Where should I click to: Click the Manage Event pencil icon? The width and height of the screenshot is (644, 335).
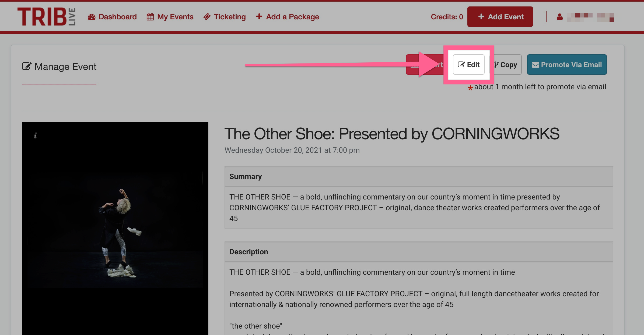pos(27,66)
